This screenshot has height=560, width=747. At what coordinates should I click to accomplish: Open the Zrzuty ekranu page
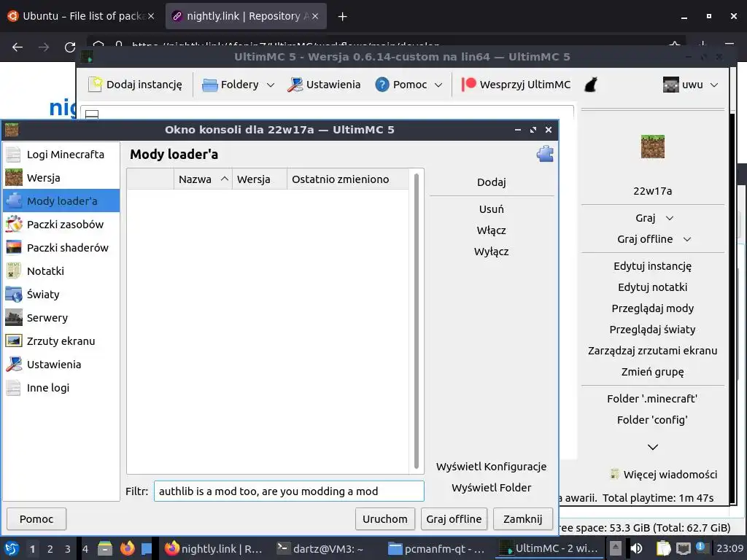point(61,341)
